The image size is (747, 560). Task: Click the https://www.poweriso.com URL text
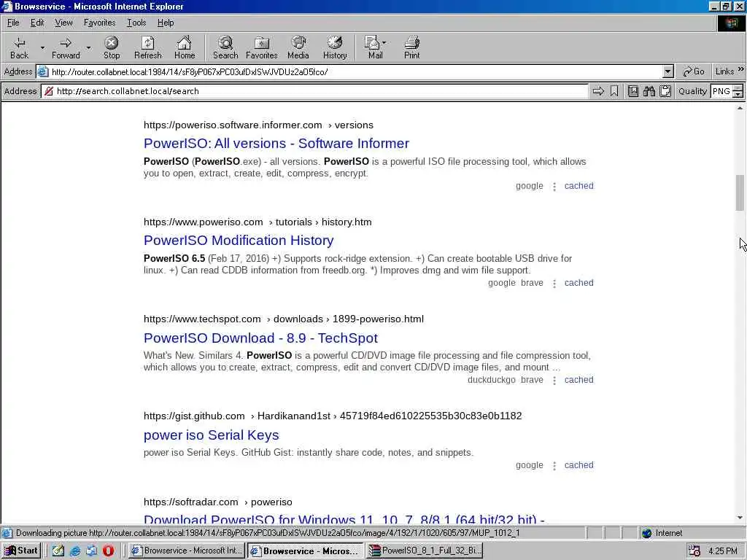click(204, 222)
